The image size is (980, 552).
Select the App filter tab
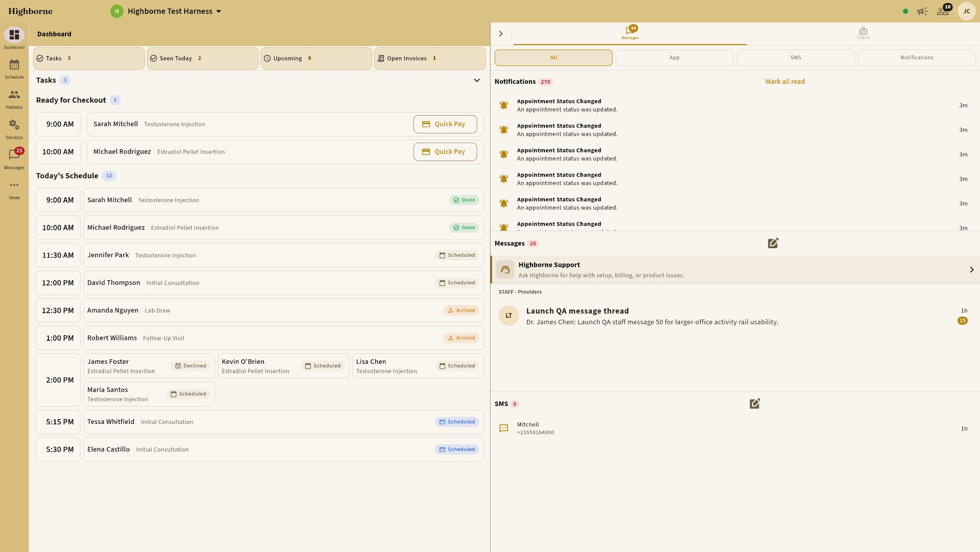[x=674, y=58]
